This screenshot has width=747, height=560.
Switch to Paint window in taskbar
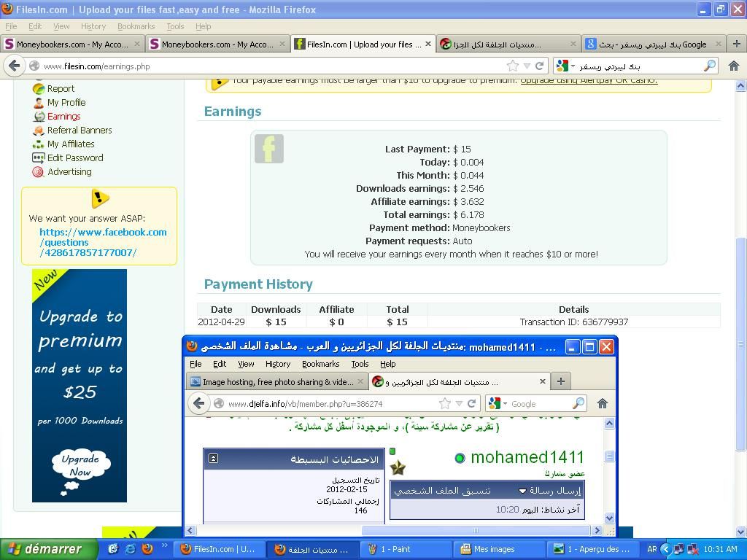coord(404,549)
